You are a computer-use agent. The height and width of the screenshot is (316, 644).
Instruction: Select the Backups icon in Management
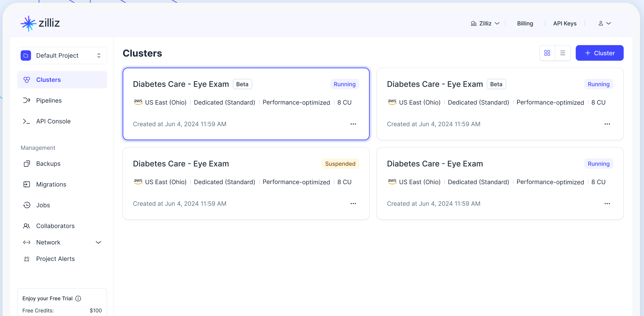tap(27, 164)
